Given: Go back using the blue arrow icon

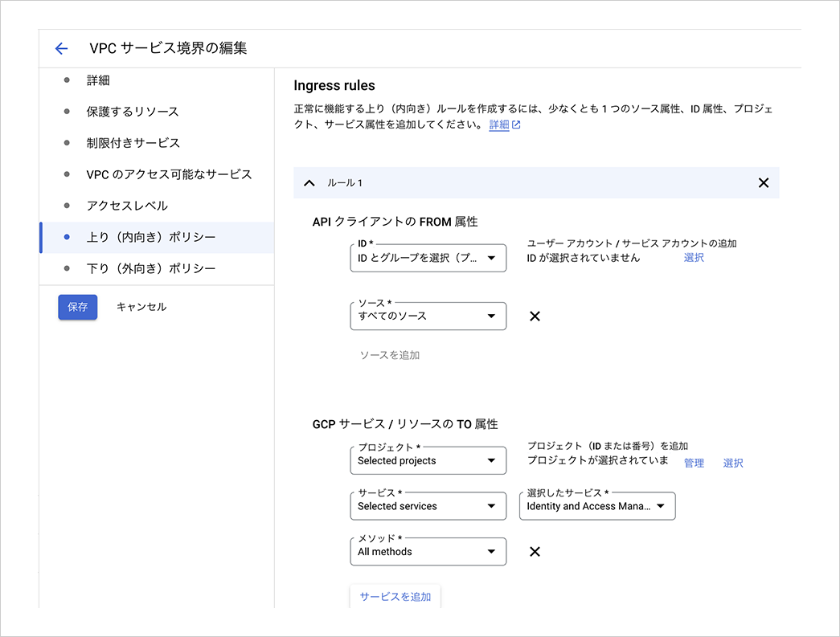Looking at the screenshot, I should click(62, 49).
